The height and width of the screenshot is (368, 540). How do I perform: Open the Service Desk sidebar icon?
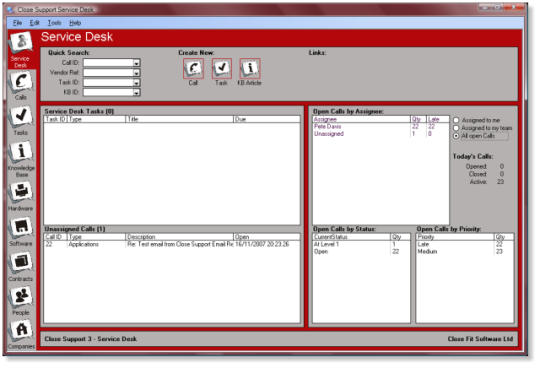point(21,49)
